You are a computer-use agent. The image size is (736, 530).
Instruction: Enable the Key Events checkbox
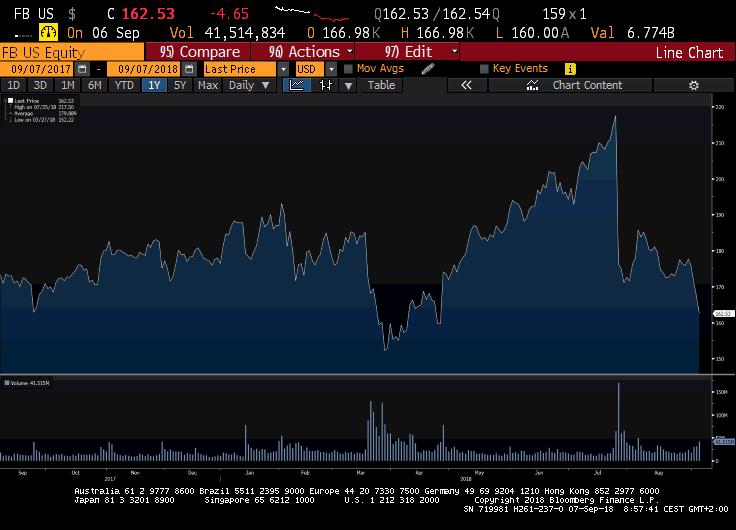[484, 69]
